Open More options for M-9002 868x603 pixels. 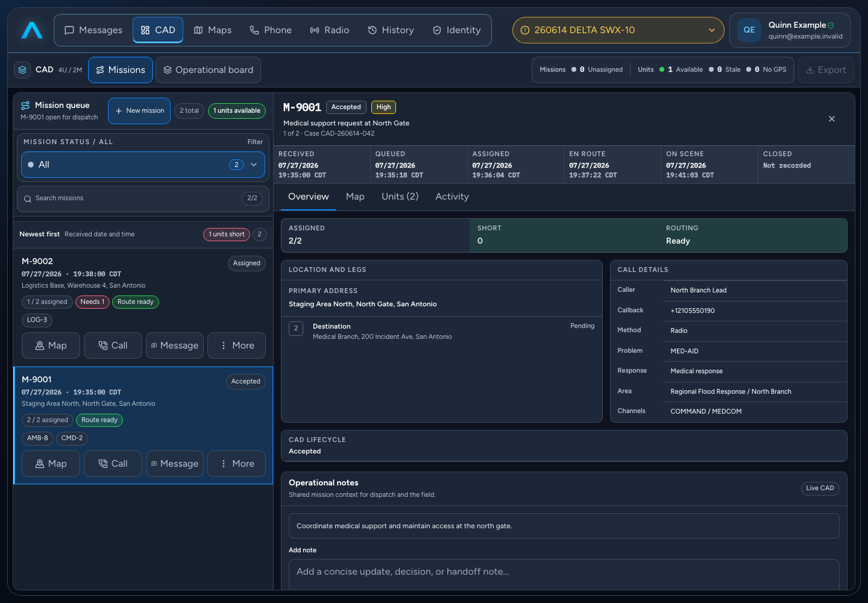pyautogui.click(x=236, y=346)
